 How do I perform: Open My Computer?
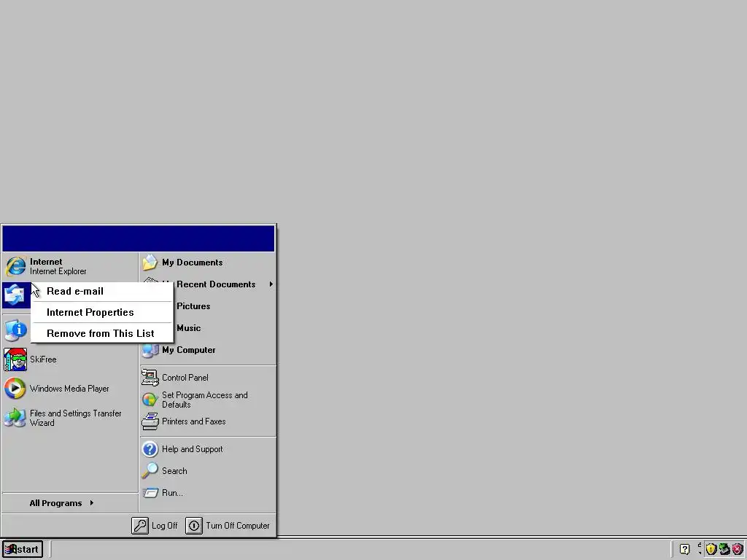pos(208,350)
